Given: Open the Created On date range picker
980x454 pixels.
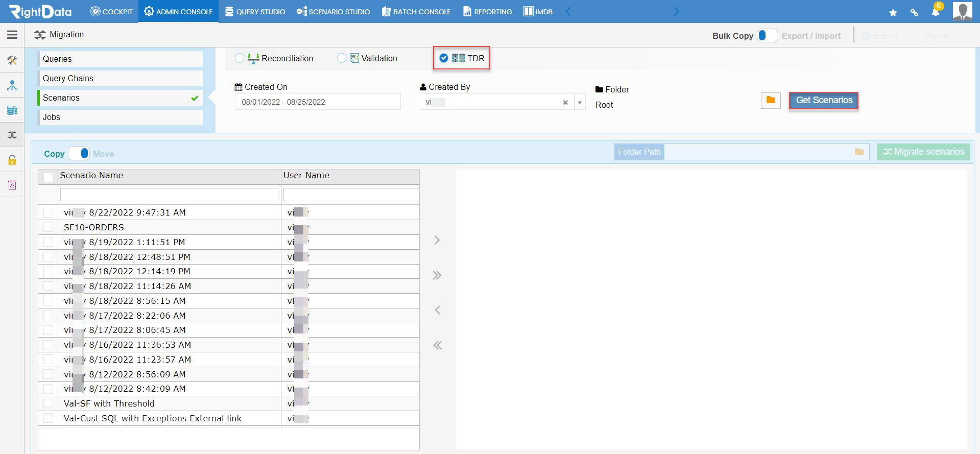Looking at the screenshot, I should pos(318,102).
